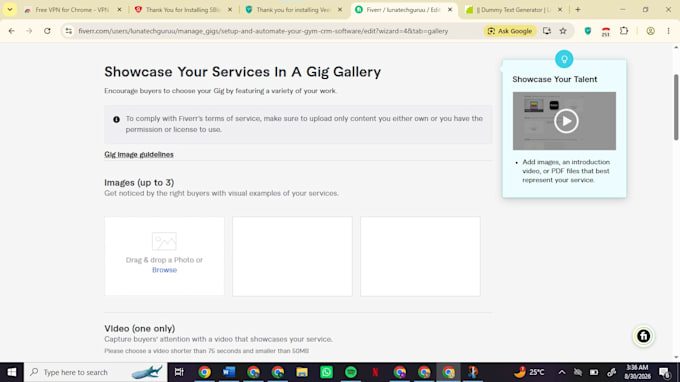The height and width of the screenshot is (382, 680).
Task: Select the Fiverr lunatechguruu tab
Action: click(403, 10)
